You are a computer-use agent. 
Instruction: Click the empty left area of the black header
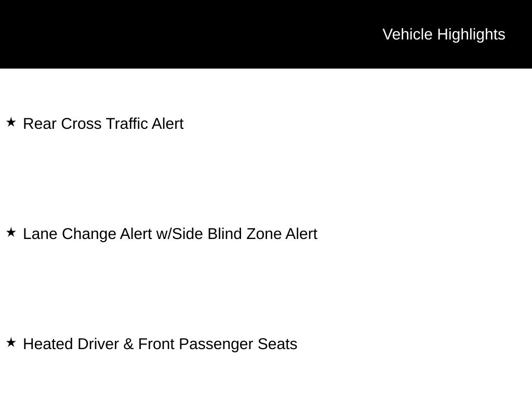[x=156, y=34]
